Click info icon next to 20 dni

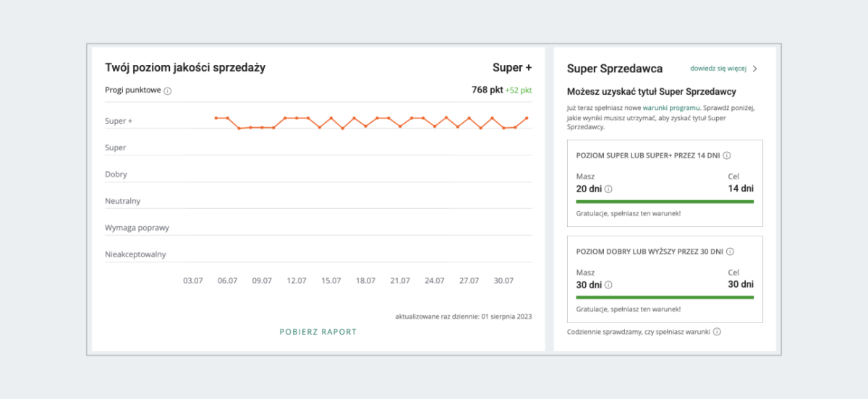[x=608, y=189]
